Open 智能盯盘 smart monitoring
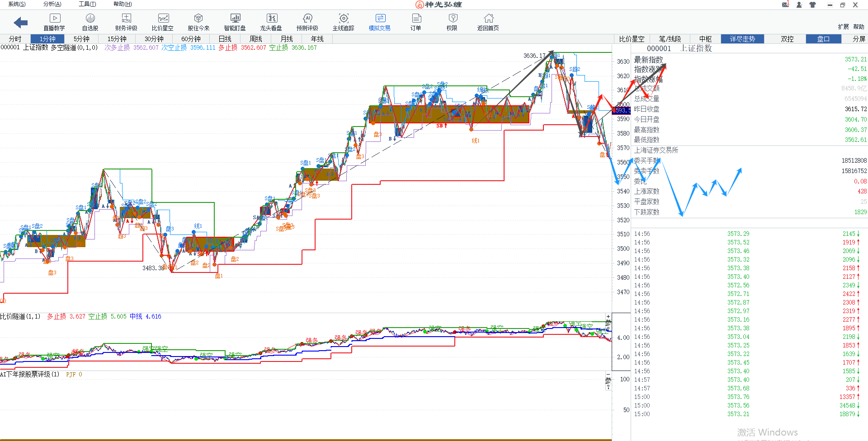868x441 pixels. click(235, 22)
